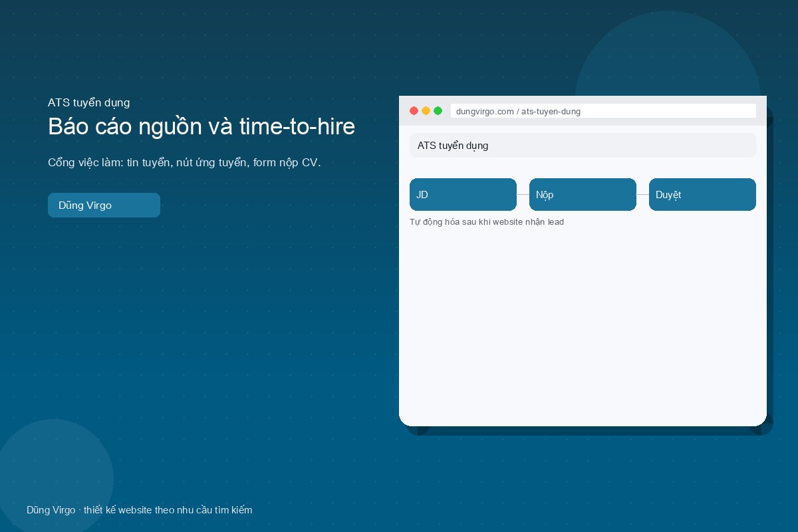798x532 pixels.
Task: Select the JD step card
Action: [463, 195]
